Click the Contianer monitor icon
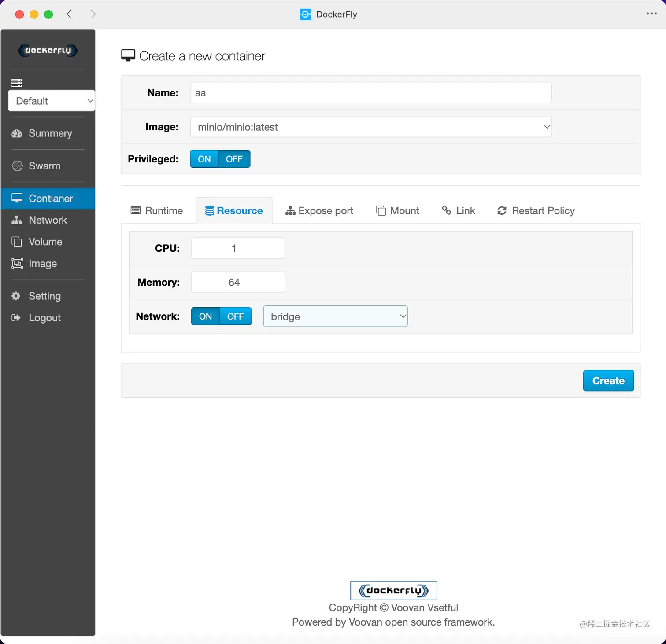The width and height of the screenshot is (666, 644). pos(17,198)
